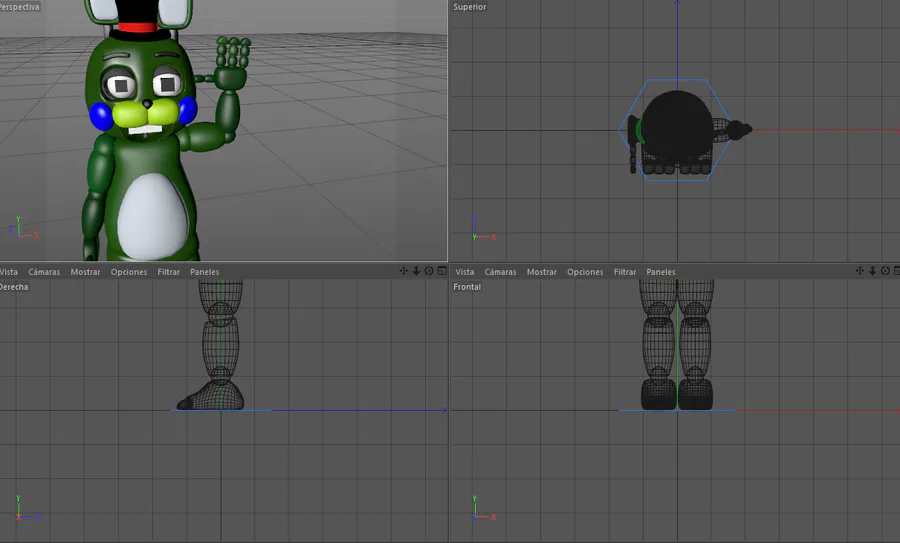The height and width of the screenshot is (543, 900).
Task: Click the axis gizmo in Derecha viewport
Action: tap(26, 509)
